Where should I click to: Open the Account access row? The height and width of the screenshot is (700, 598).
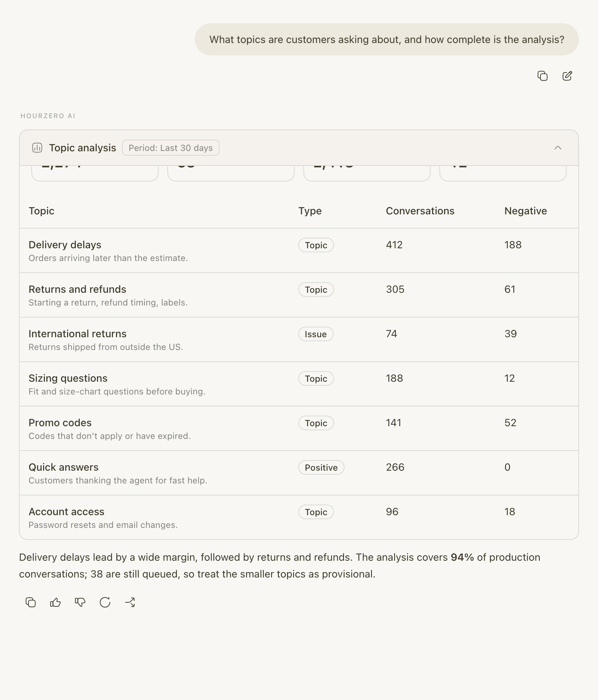pos(299,517)
